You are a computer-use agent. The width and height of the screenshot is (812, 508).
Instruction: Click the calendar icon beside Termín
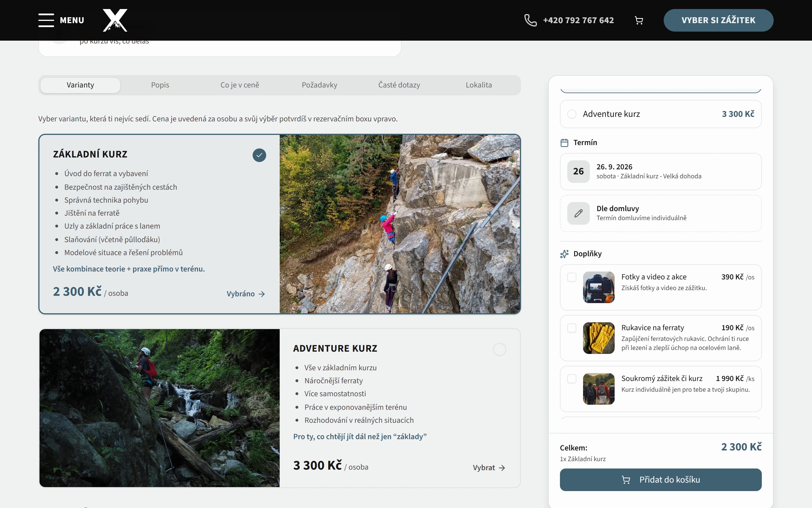[x=564, y=143]
